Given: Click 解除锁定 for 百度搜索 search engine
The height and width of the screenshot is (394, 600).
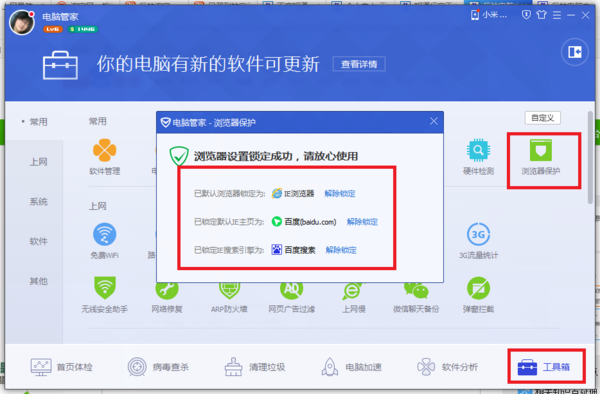Looking at the screenshot, I should [x=341, y=250].
